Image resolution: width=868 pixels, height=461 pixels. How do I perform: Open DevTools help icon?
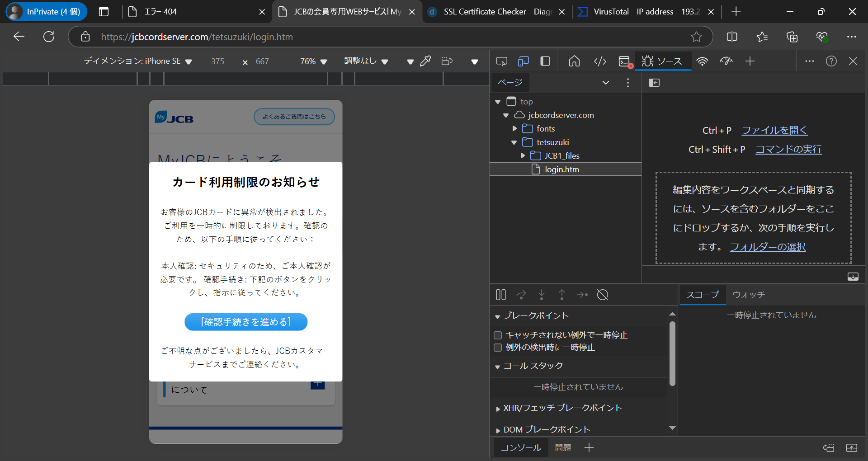[x=831, y=61]
